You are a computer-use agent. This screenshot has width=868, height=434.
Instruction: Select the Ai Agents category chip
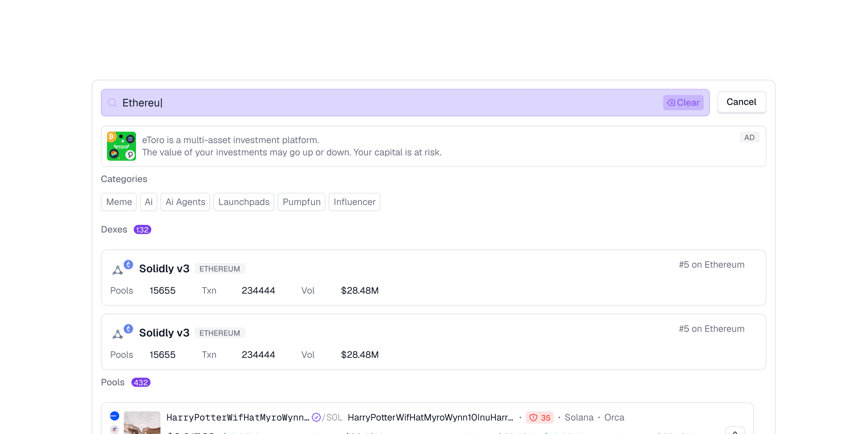tap(185, 202)
